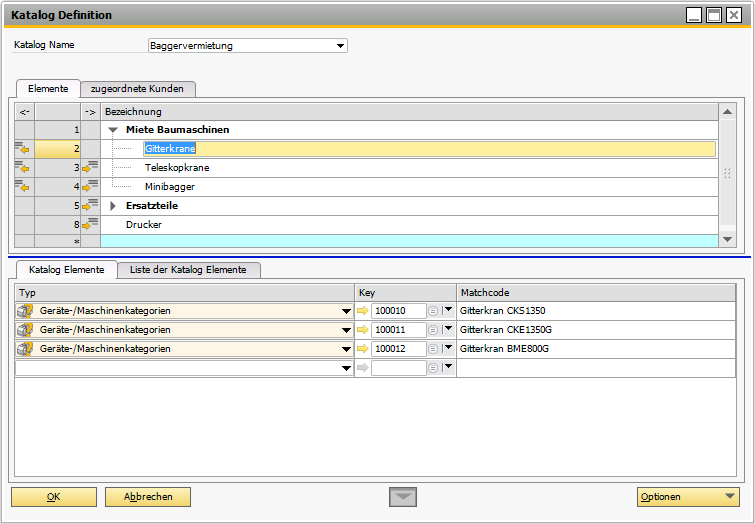Open the Katalog Name dropdown
Screen dimensions: 755x524
(x=341, y=46)
